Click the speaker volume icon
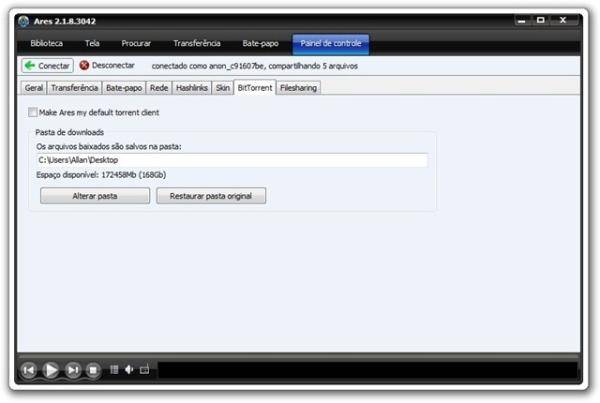Viewport: 600px width, 403px height. pos(129,369)
